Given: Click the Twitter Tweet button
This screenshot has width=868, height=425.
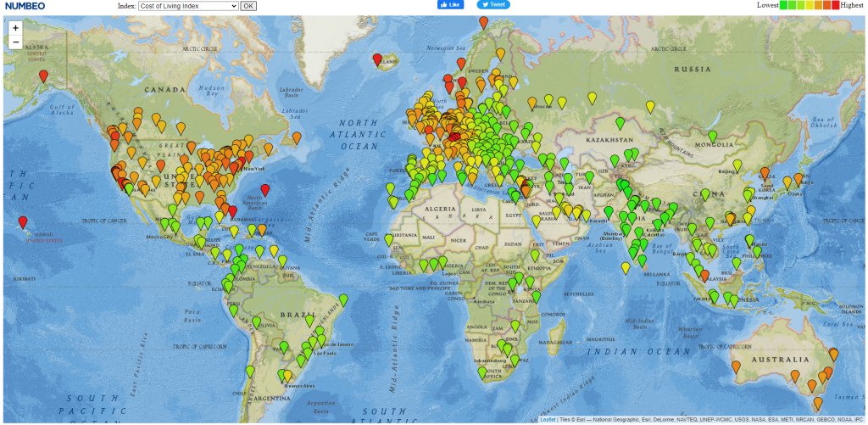Looking at the screenshot, I should pyautogui.click(x=493, y=4).
